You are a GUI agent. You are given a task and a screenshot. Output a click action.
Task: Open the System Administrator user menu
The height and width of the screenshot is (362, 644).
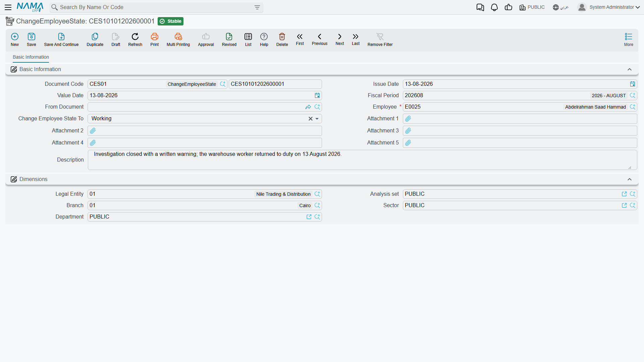[x=609, y=7]
